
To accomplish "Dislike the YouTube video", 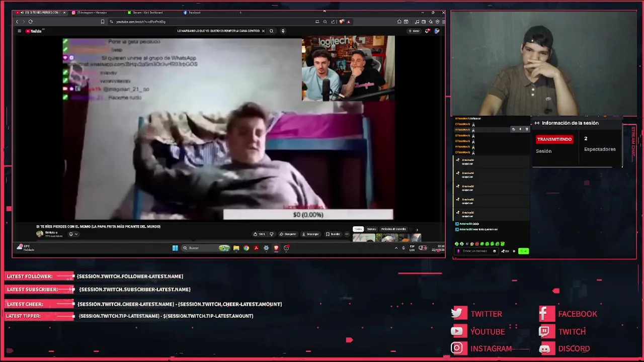I will point(271,234).
